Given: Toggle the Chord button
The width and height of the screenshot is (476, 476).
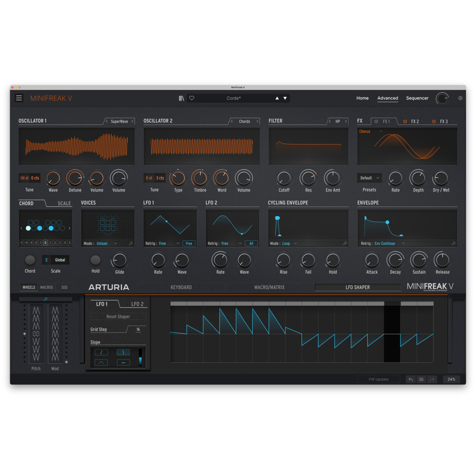Looking at the screenshot, I should [30, 260].
